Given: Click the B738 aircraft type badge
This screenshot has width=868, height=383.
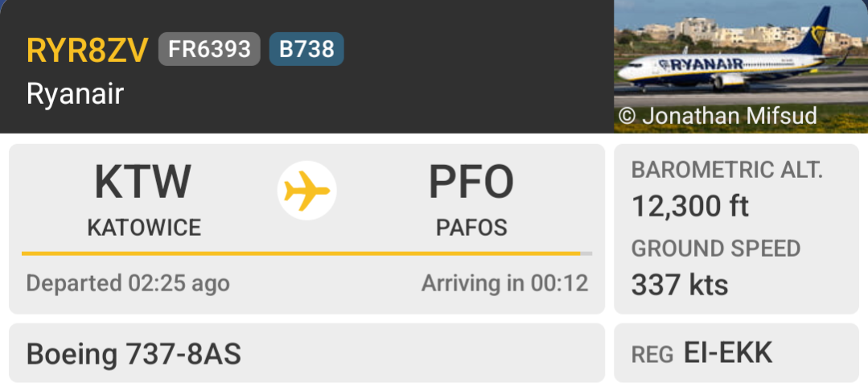Looking at the screenshot, I should click(x=306, y=50).
